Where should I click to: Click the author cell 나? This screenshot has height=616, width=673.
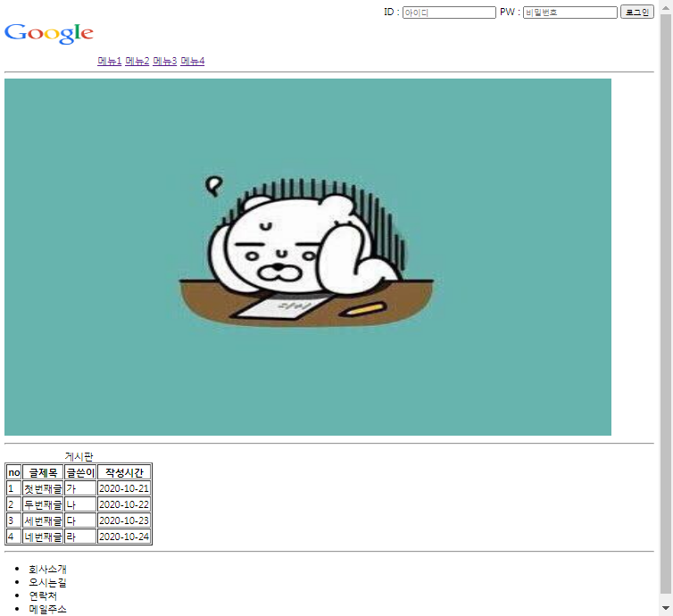click(80, 504)
